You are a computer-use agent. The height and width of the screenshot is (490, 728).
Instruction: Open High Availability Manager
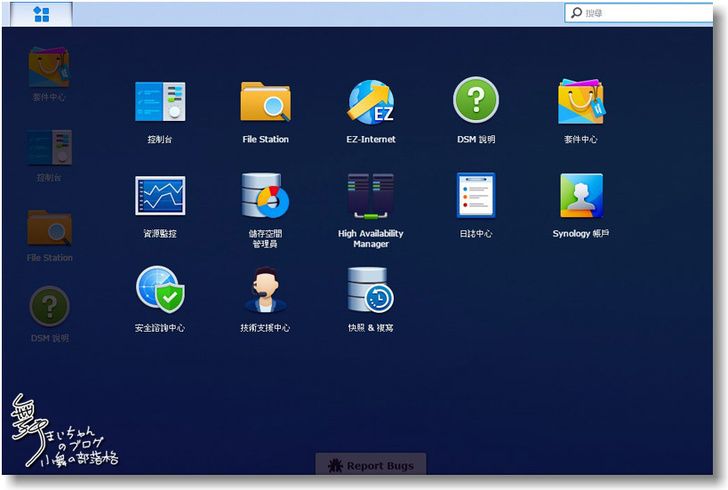point(370,196)
